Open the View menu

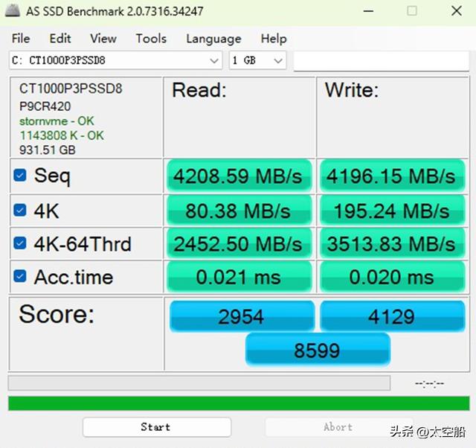tap(103, 39)
